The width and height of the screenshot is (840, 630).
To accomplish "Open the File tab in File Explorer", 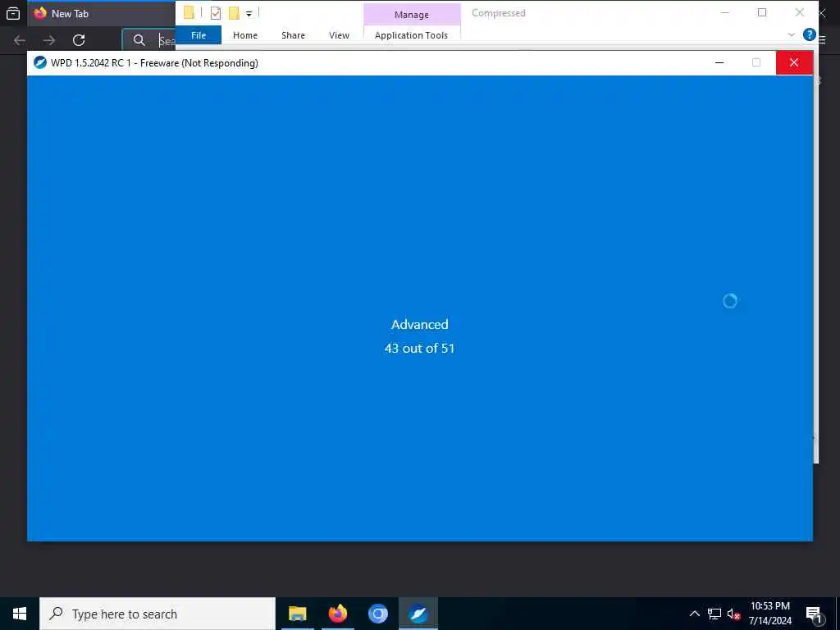I will point(199,35).
